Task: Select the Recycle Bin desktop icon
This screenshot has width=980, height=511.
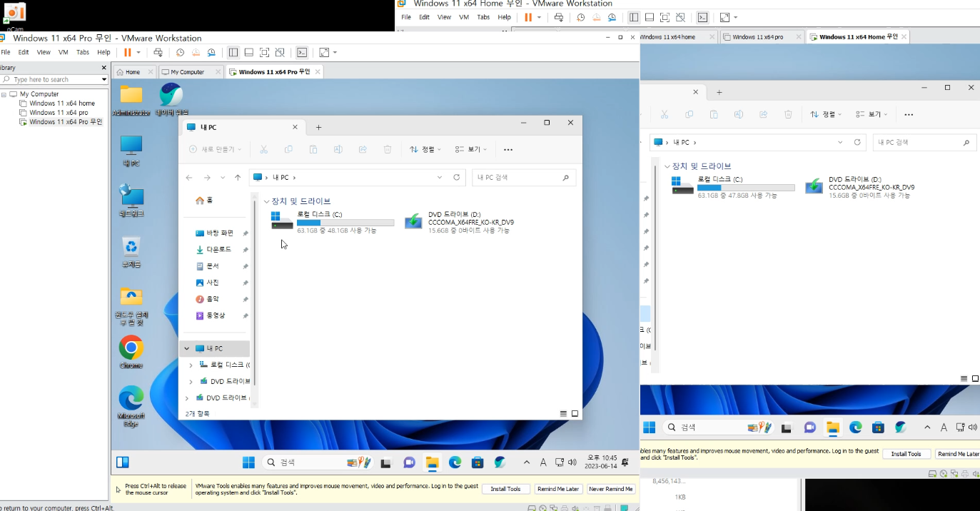Action: [131, 252]
